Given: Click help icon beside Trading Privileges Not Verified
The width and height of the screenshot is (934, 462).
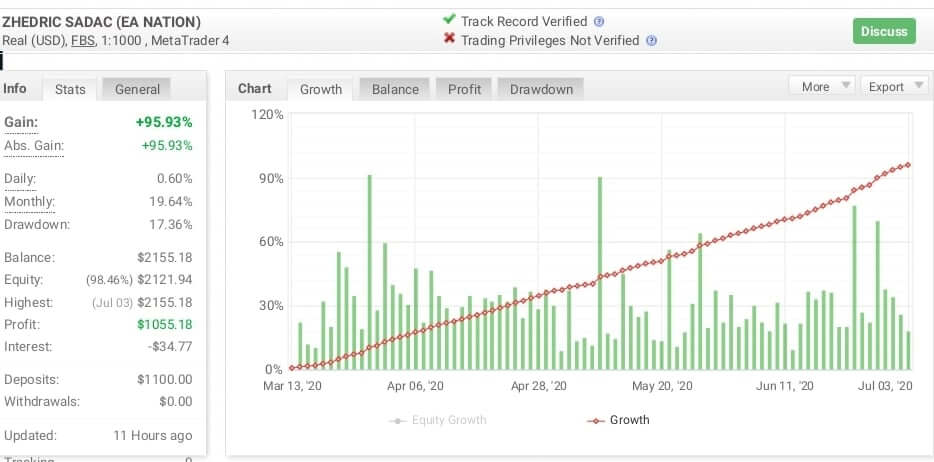Looking at the screenshot, I should (651, 41).
